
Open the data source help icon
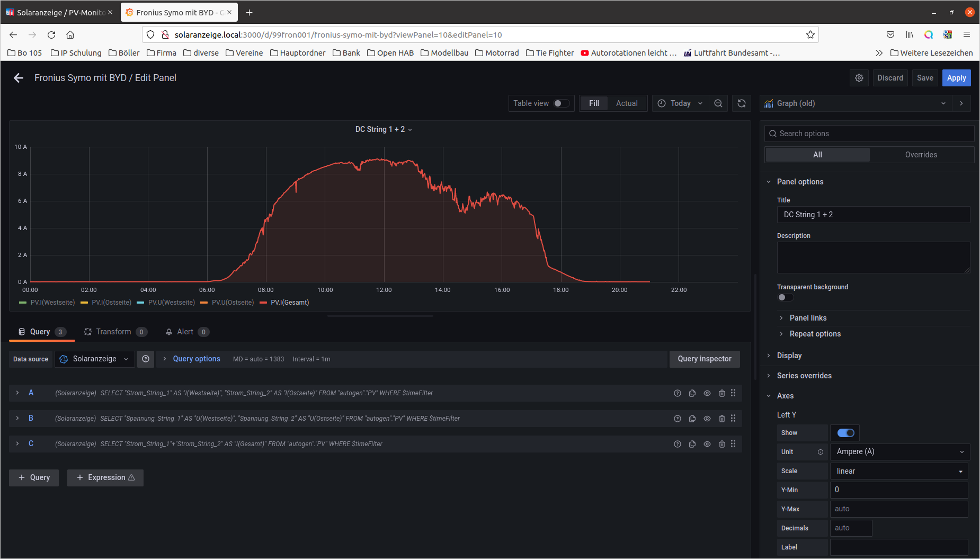146,359
